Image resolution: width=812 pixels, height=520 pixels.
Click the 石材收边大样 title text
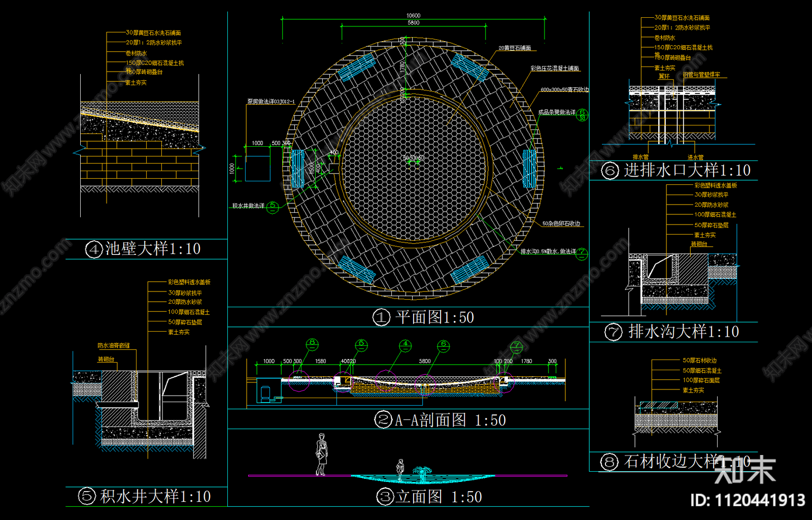[x=670, y=461]
